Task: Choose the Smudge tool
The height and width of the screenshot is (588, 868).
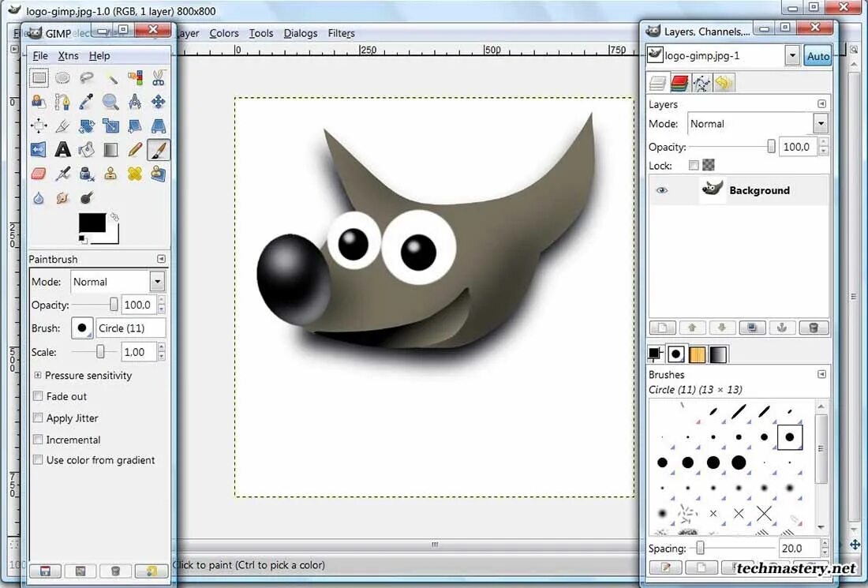Action: point(62,197)
